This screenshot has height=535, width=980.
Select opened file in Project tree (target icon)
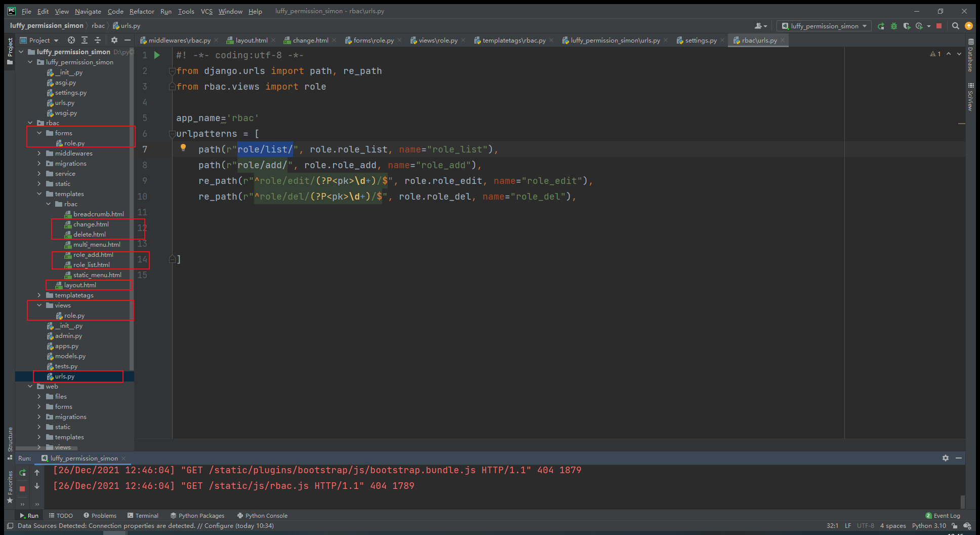(71, 40)
